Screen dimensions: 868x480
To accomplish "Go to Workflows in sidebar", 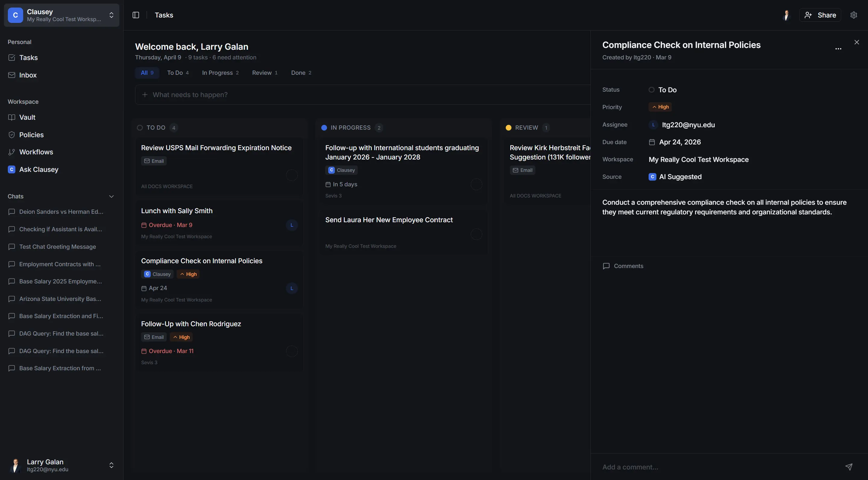I will click(x=36, y=152).
